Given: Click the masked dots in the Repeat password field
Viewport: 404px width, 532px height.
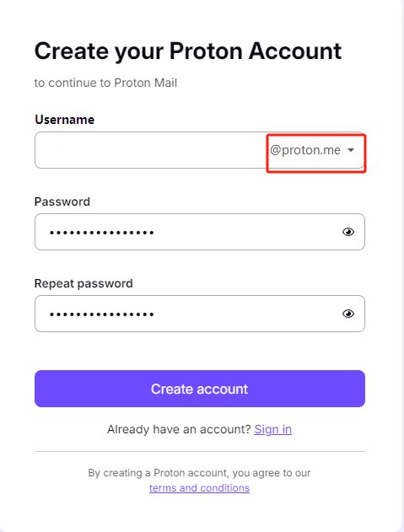Looking at the screenshot, I should 102,314.
